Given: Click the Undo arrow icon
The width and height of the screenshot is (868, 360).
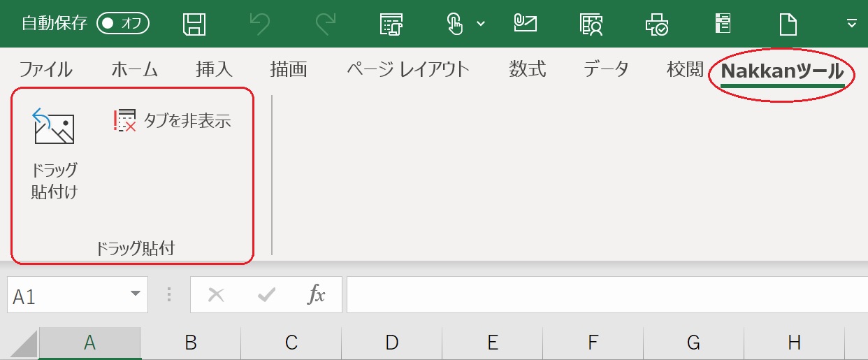Looking at the screenshot, I should point(260,24).
